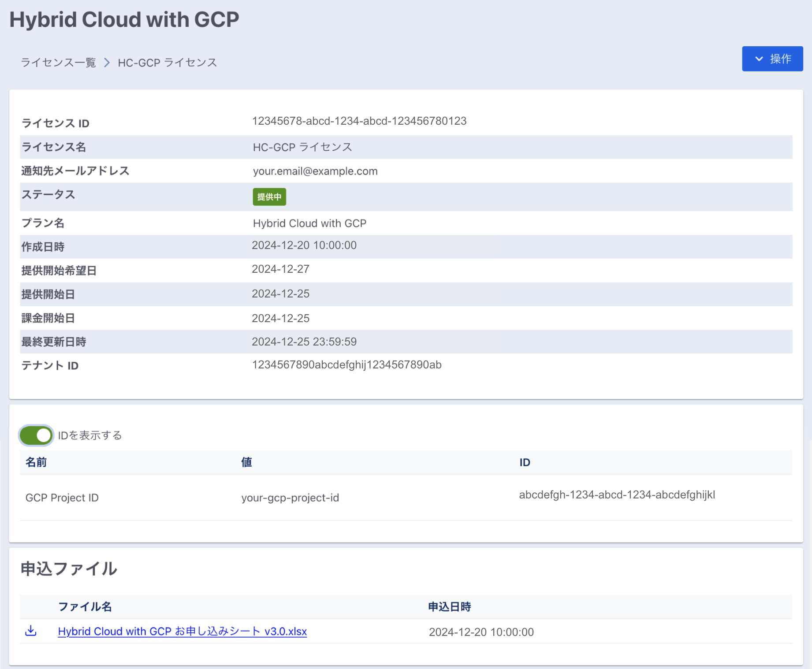Go to ライセンス一覧 breadcrumb

[58, 63]
